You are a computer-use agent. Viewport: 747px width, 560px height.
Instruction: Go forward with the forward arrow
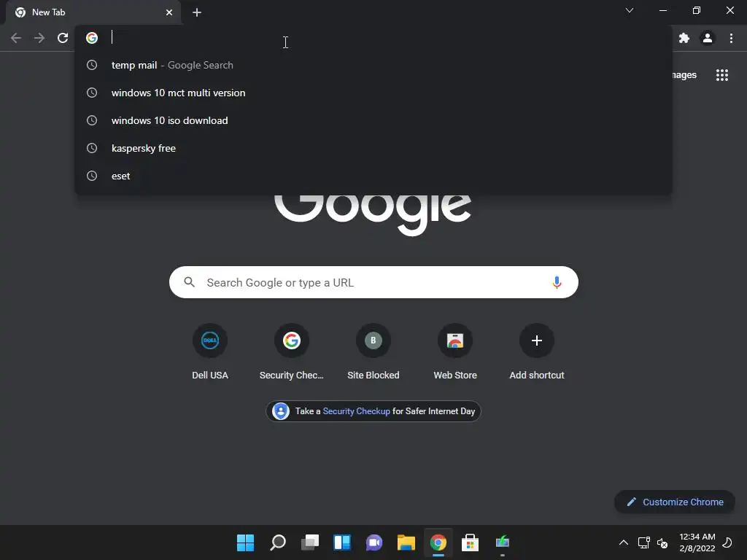tap(39, 38)
